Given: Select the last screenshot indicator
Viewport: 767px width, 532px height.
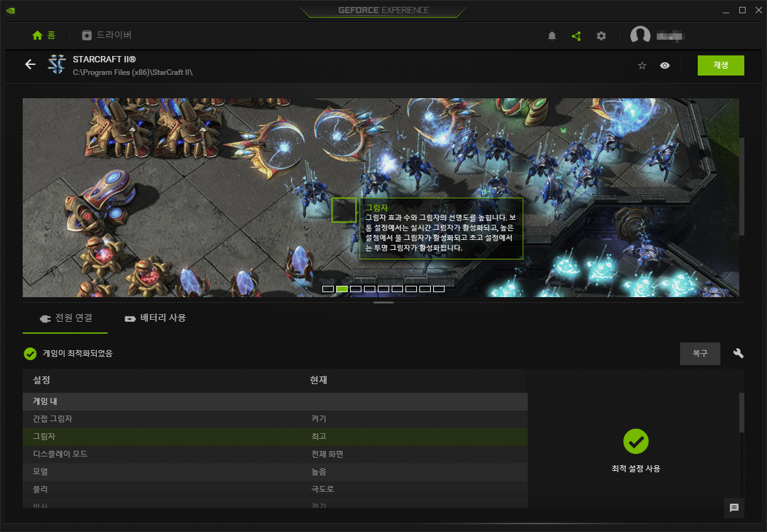Looking at the screenshot, I should [x=439, y=289].
